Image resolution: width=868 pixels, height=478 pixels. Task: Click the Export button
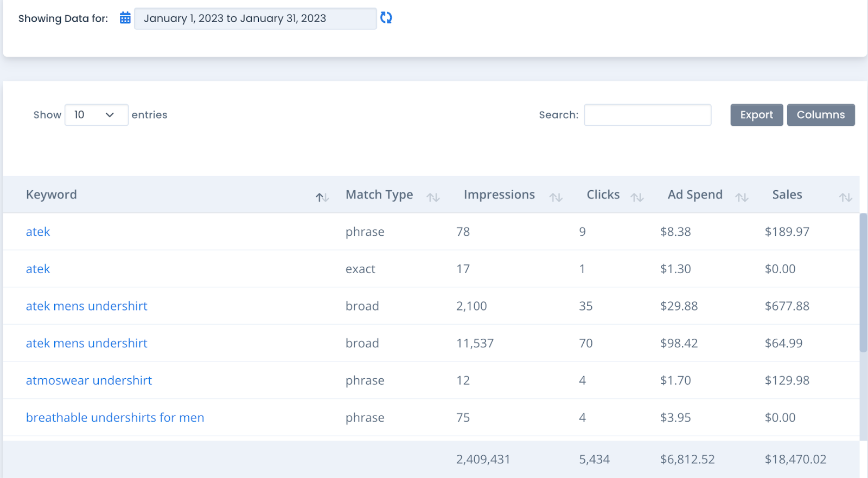pyautogui.click(x=756, y=115)
